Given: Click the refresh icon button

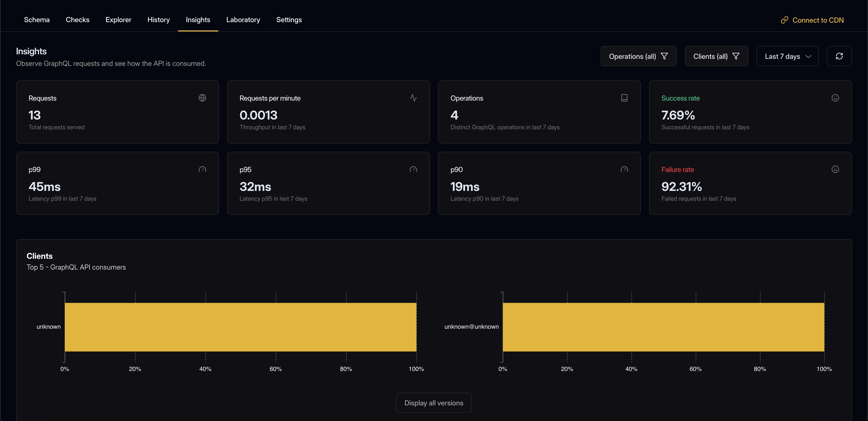Looking at the screenshot, I should click(839, 56).
